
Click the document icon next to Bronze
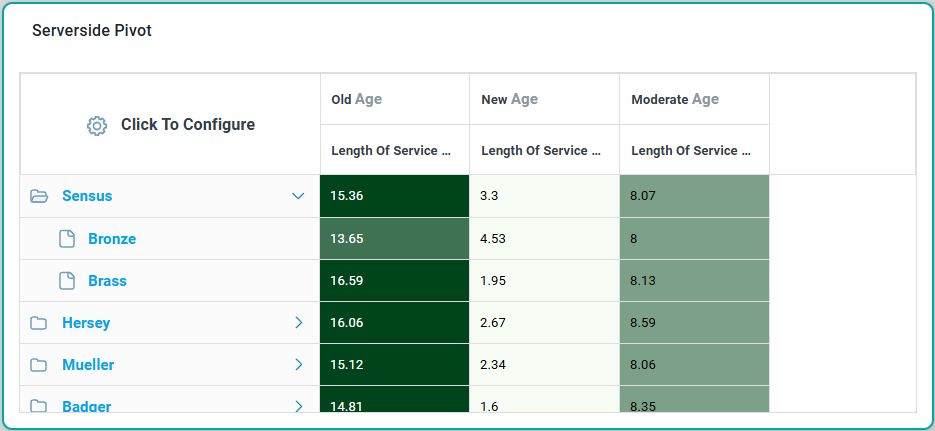pos(67,239)
